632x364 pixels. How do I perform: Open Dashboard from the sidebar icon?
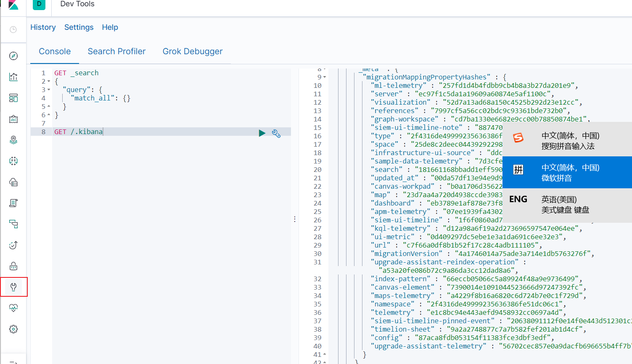(13, 98)
